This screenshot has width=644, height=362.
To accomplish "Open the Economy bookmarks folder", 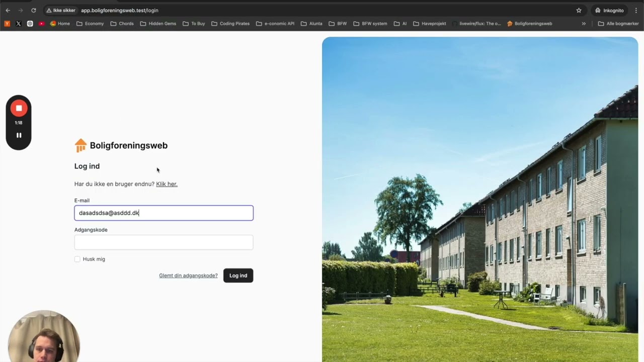I will click(x=90, y=24).
